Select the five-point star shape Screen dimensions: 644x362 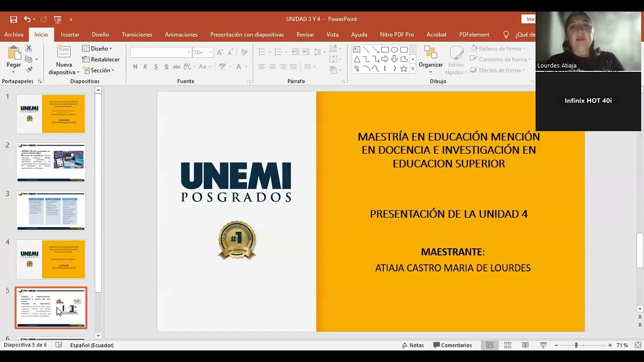(404, 69)
